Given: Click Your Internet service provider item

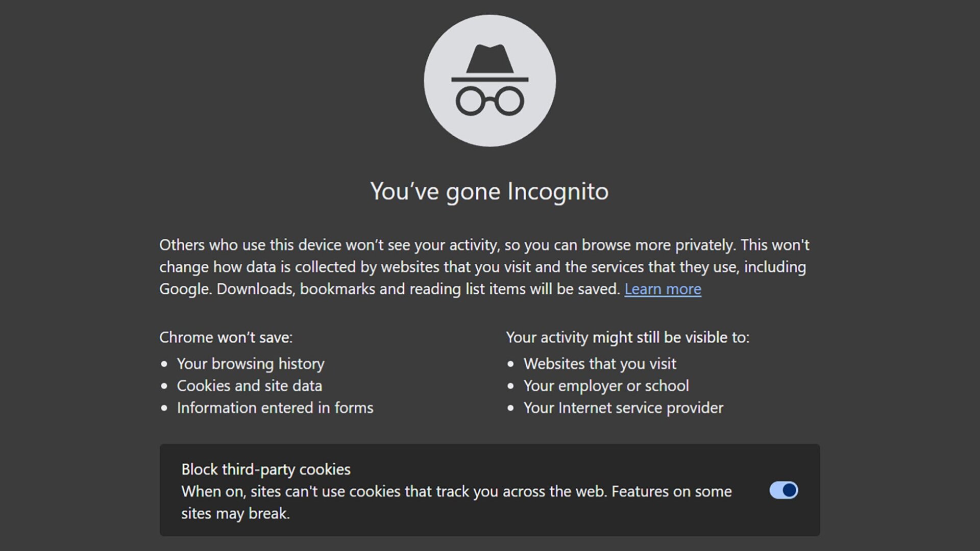Looking at the screenshot, I should pos(623,407).
